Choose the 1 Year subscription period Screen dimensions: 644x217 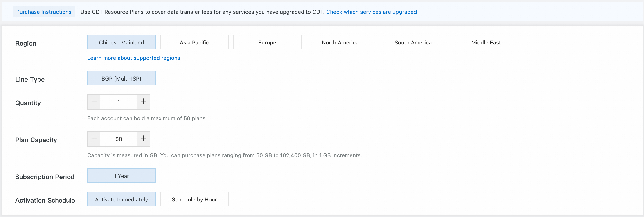(121, 176)
